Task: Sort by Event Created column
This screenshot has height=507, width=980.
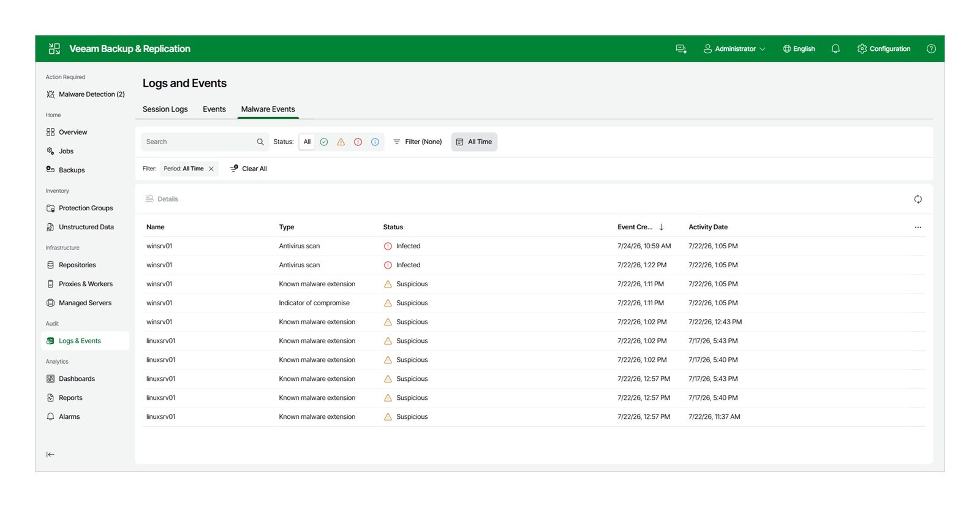Action: pyautogui.click(x=641, y=227)
